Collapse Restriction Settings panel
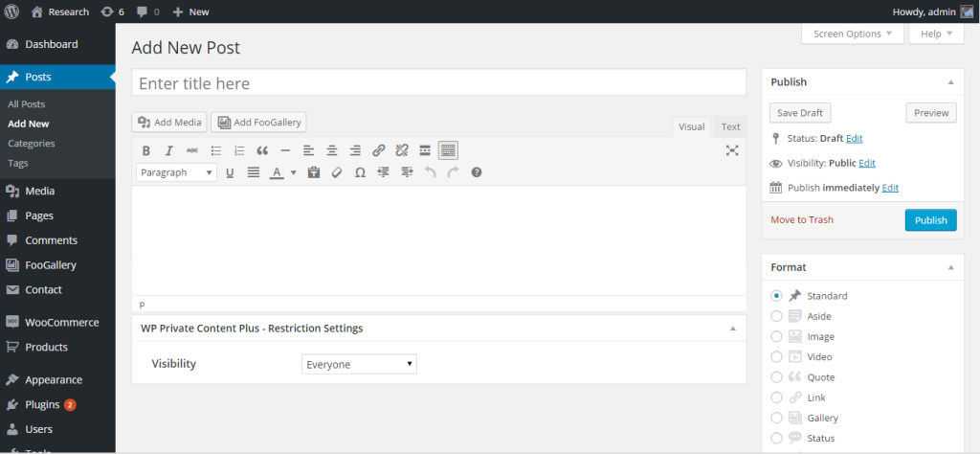Screen dimensions: 980x454 [733, 328]
